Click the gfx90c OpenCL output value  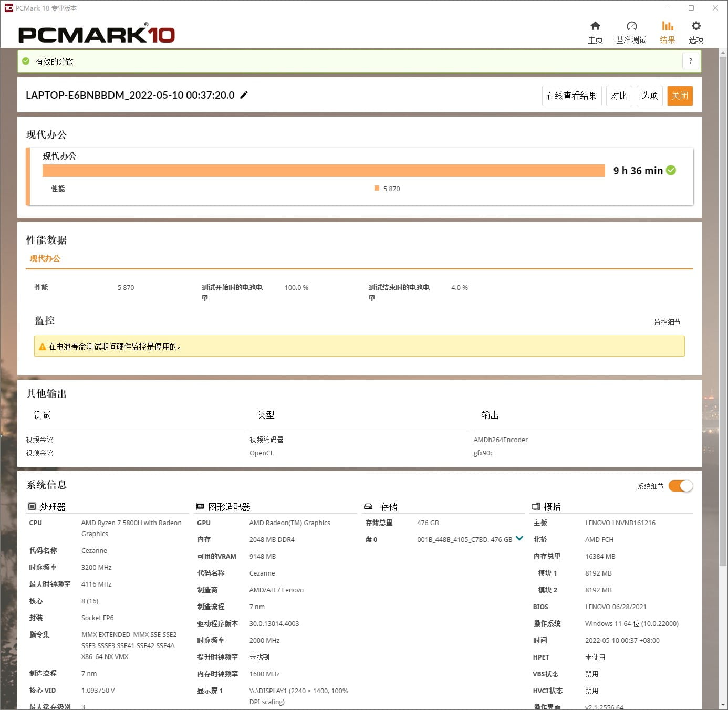click(x=483, y=453)
